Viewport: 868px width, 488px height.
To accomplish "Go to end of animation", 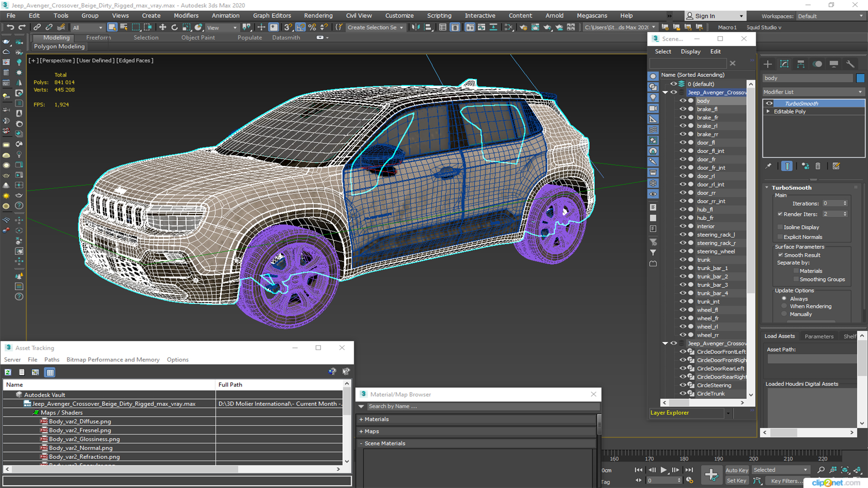I will (x=689, y=470).
